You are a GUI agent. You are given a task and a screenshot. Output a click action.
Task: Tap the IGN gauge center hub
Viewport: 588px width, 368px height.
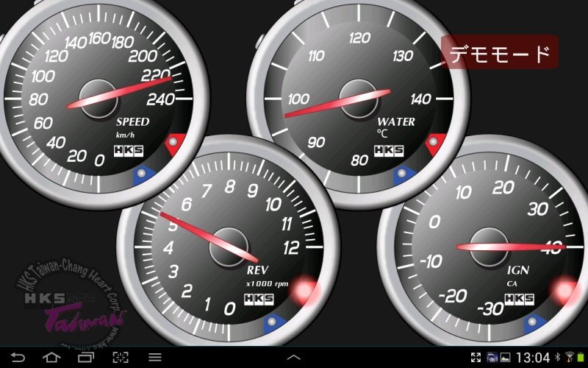point(489,247)
